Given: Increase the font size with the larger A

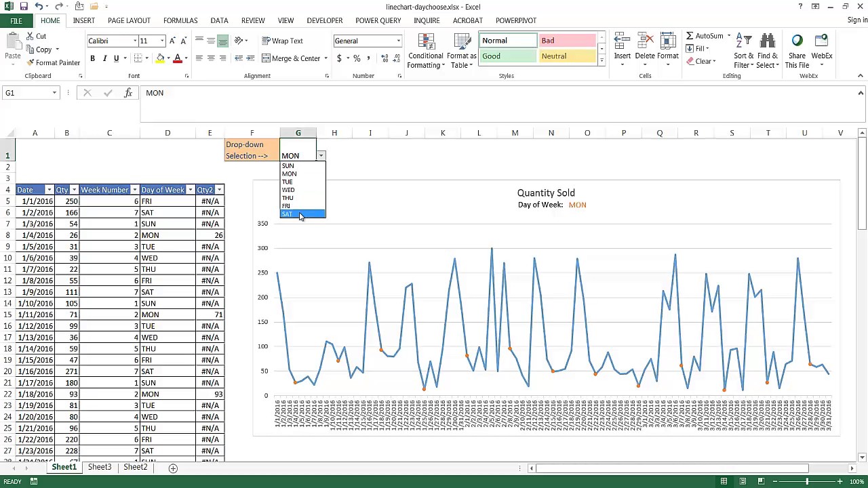Looking at the screenshot, I should (x=173, y=41).
